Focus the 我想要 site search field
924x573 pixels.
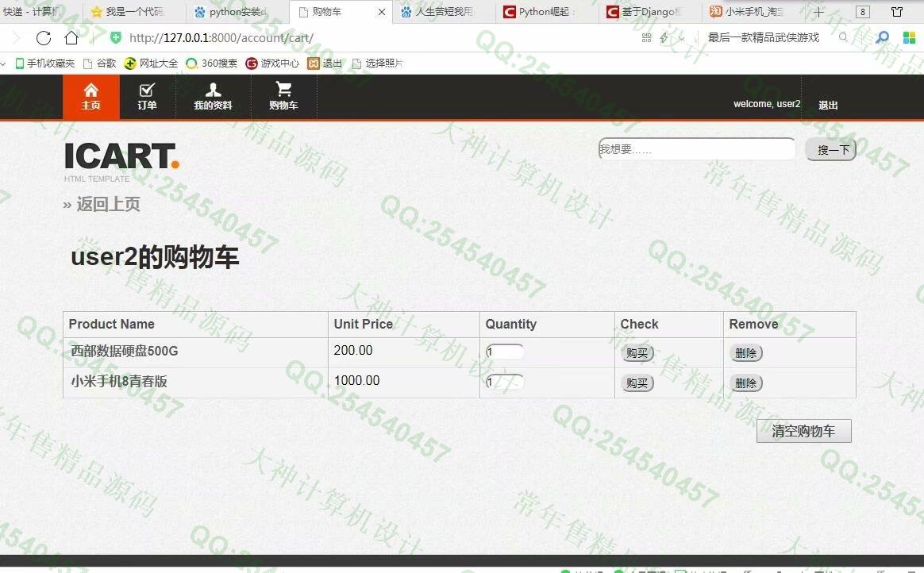pyautogui.click(x=696, y=149)
